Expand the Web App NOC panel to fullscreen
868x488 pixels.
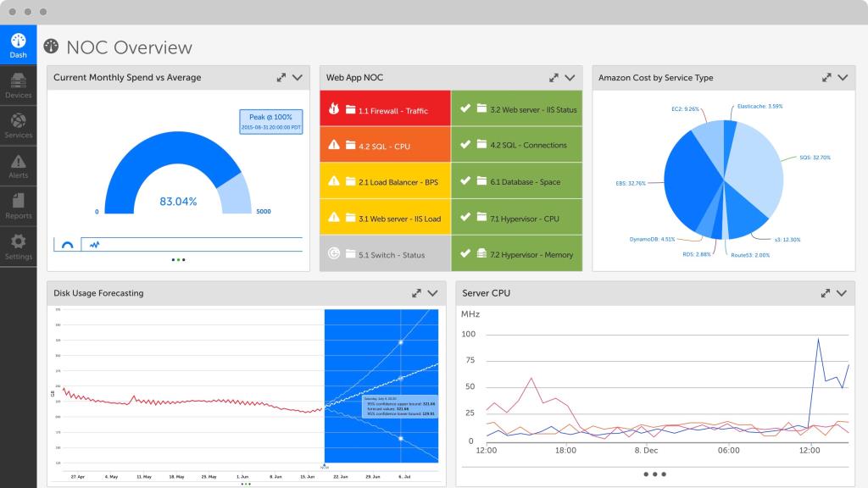(553, 77)
